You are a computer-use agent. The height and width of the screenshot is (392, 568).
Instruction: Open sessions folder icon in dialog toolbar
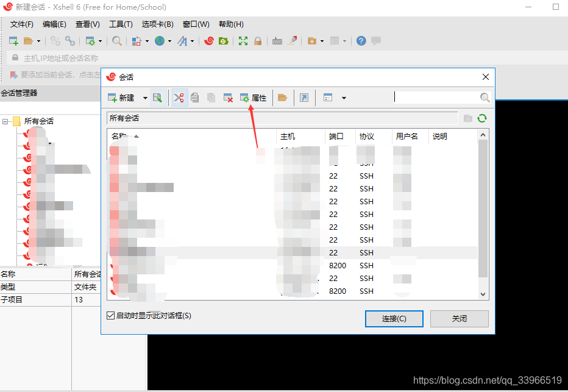click(282, 98)
